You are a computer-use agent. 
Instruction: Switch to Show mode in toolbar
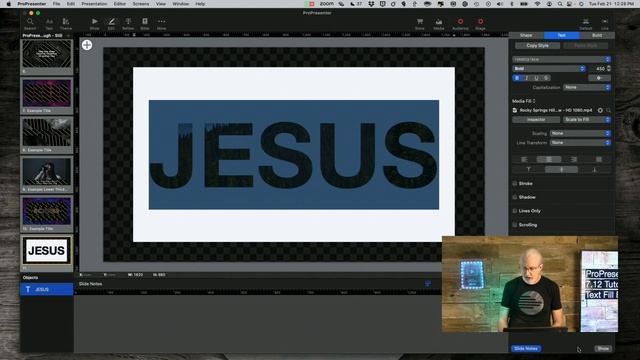95,23
